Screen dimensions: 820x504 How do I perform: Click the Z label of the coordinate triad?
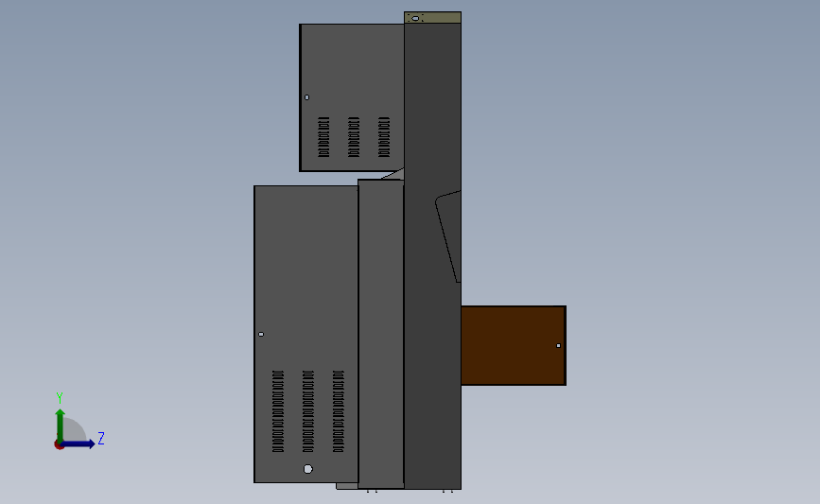coord(101,438)
